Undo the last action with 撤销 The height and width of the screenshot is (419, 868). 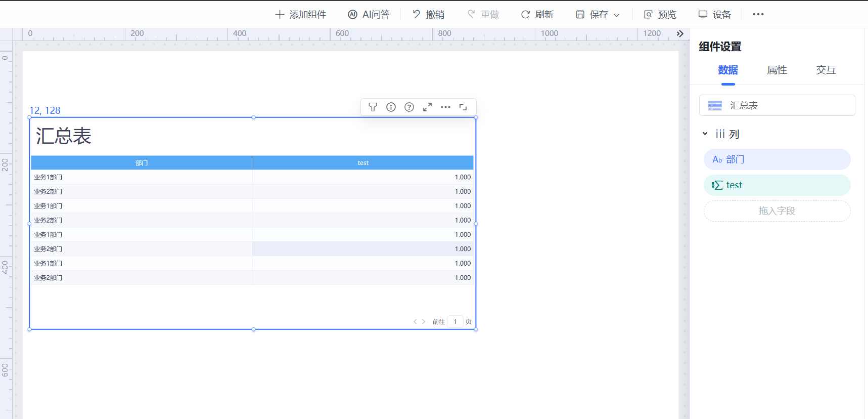428,15
